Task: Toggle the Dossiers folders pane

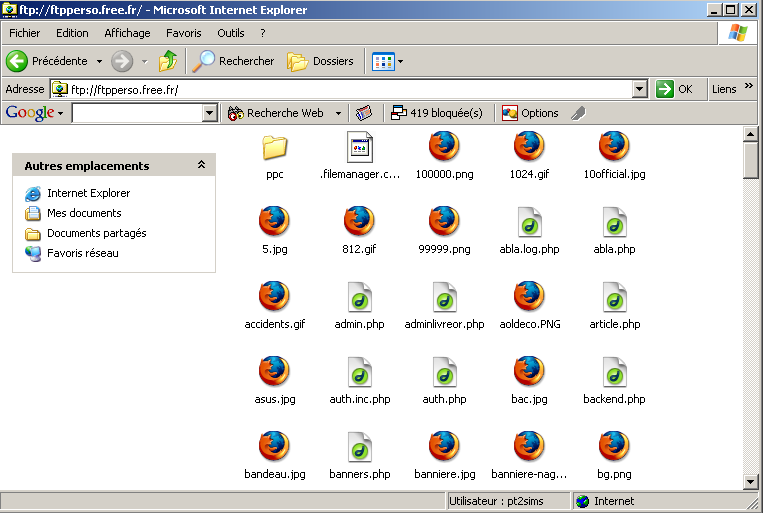Action: [x=320, y=61]
